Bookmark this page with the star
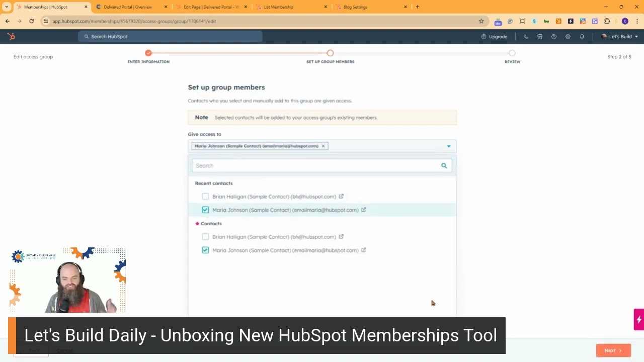 (481, 21)
